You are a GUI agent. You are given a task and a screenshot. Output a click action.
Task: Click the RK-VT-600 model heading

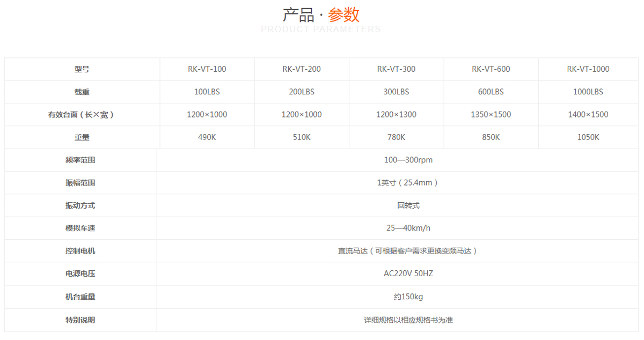[491, 69]
